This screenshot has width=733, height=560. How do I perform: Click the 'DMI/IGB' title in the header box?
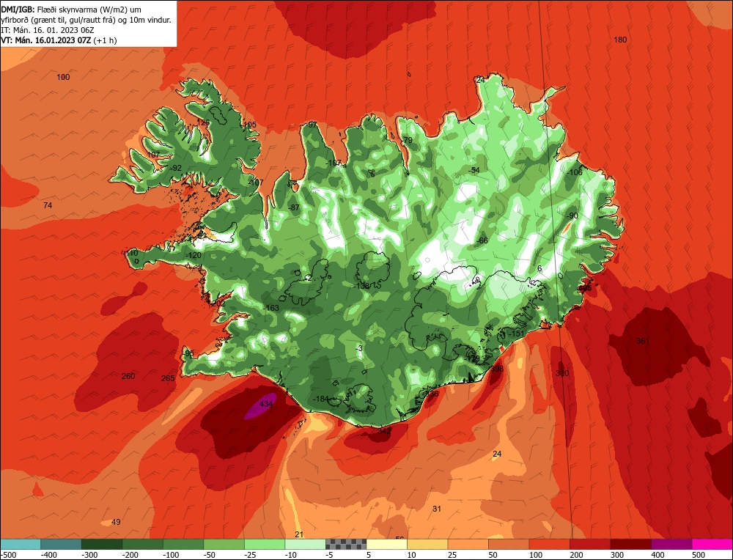pos(18,10)
